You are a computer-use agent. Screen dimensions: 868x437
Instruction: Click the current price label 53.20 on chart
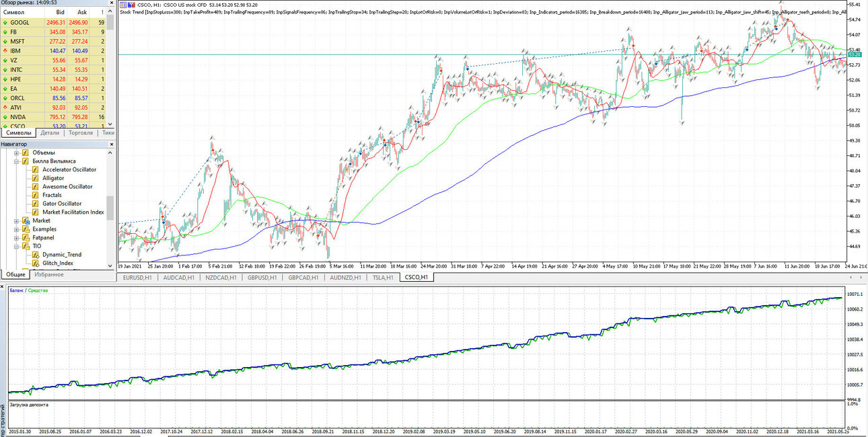click(855, 54)
